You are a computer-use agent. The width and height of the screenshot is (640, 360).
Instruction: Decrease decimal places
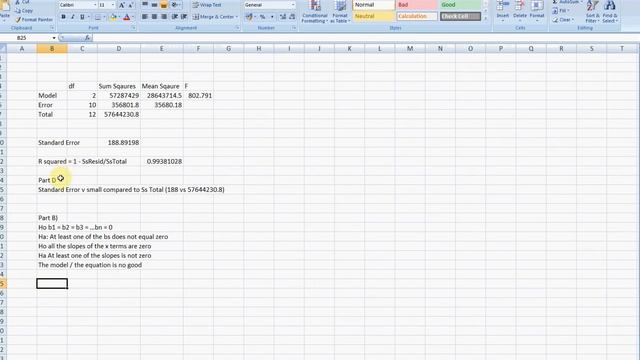tap(292, 17)
